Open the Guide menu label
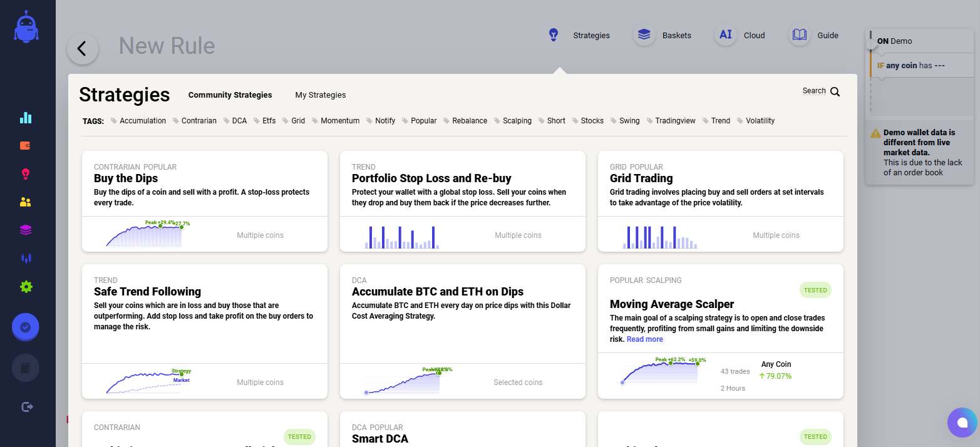 point(828,36)
